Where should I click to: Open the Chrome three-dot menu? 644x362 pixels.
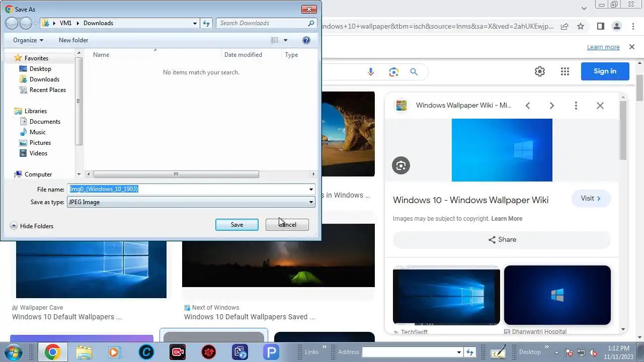(632, 26)
